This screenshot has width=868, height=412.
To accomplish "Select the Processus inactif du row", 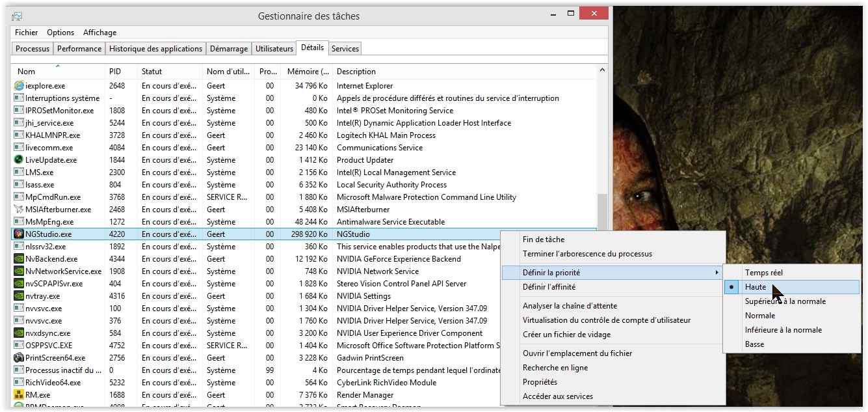I will click(257, 370).
